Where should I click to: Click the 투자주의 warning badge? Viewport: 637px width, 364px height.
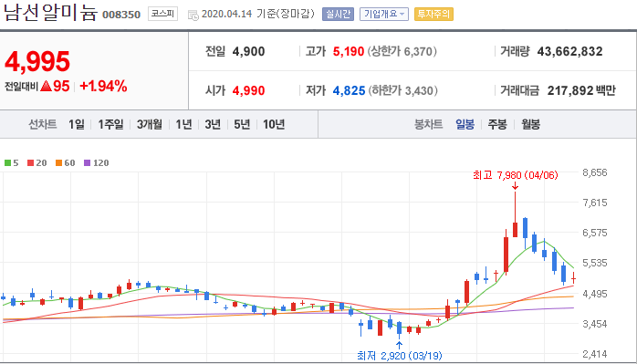tap(433, 15)
